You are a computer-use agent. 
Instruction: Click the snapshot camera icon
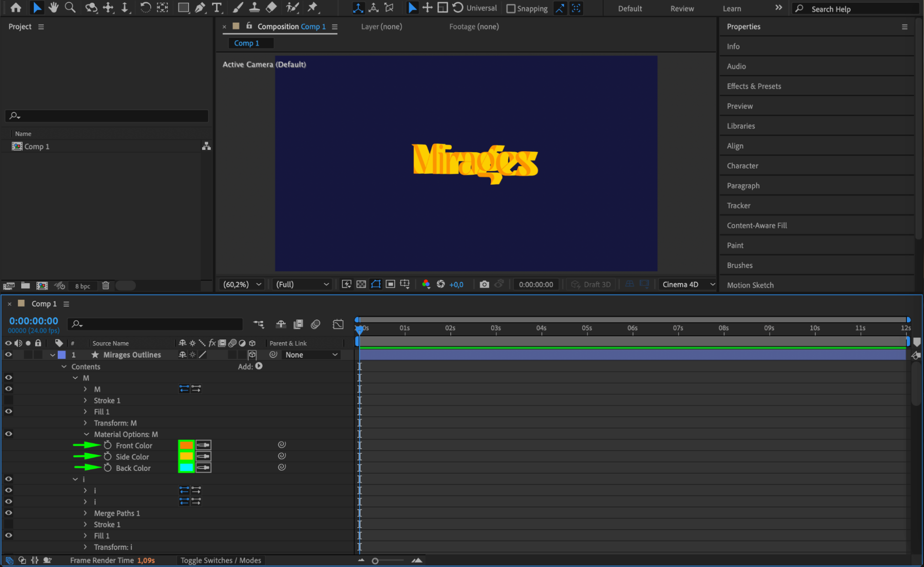tap(484, 284)
